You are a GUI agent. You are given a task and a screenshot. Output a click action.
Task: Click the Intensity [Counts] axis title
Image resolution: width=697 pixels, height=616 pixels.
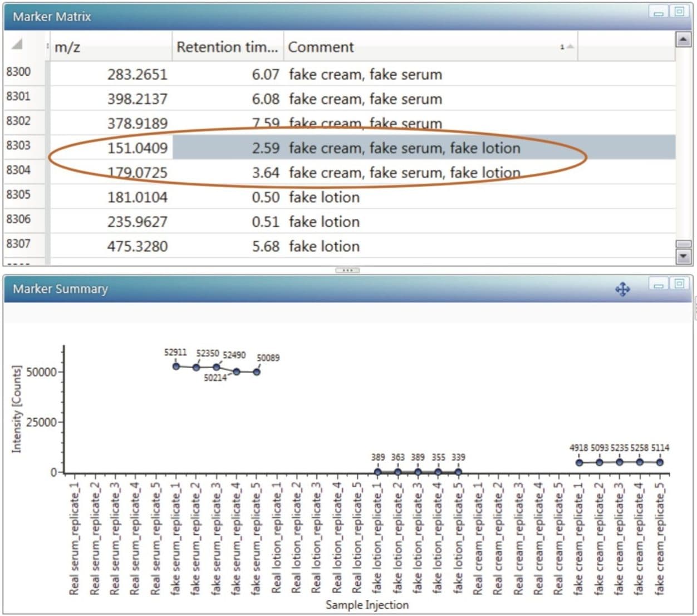coord(17,409)
